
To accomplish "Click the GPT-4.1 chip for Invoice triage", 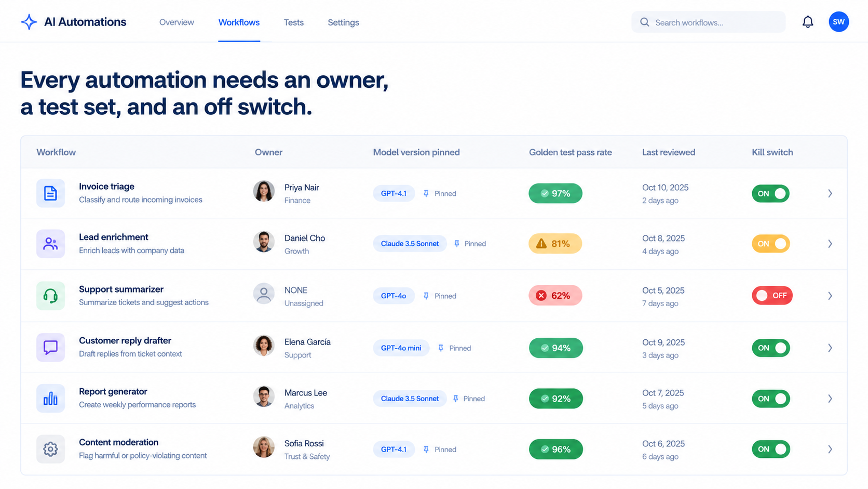I will pos(394,193).
